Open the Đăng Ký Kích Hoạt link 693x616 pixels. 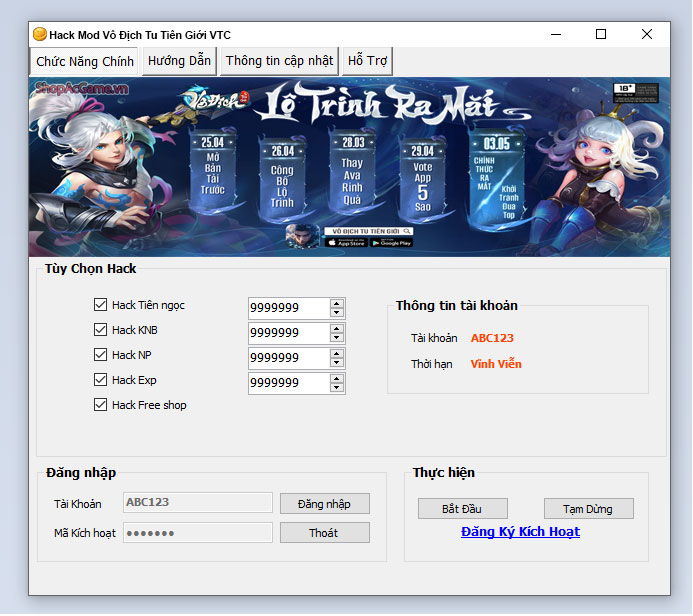pyautogui.click(x=520, y=532)
